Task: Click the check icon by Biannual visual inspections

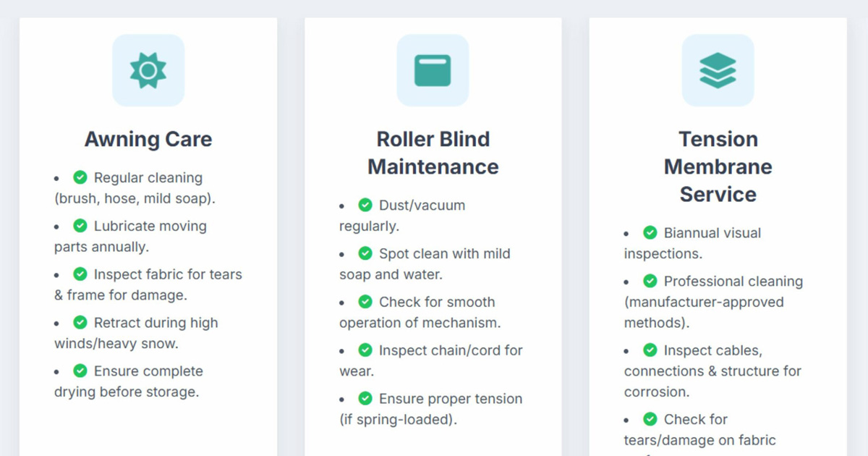Action: coord(650,232)
